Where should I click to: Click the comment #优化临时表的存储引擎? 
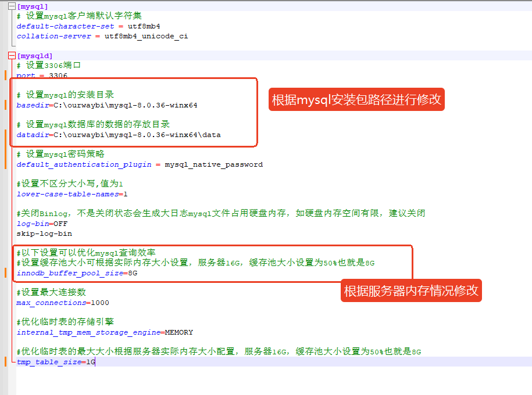coord(65,322)
